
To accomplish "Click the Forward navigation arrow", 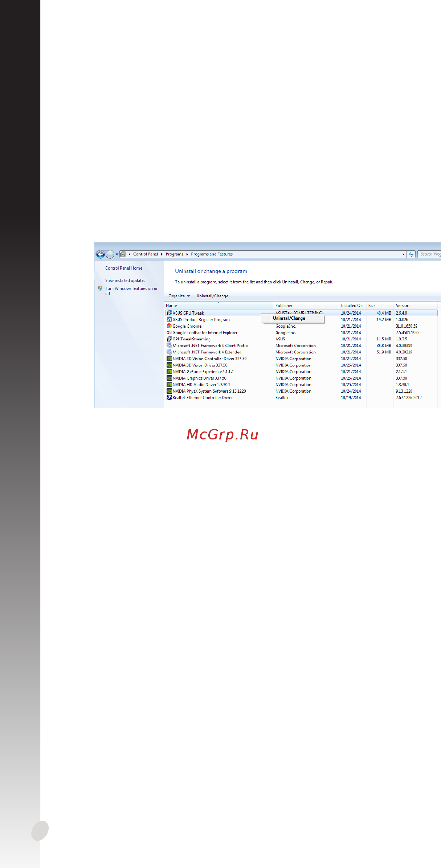I will [110, 254].
